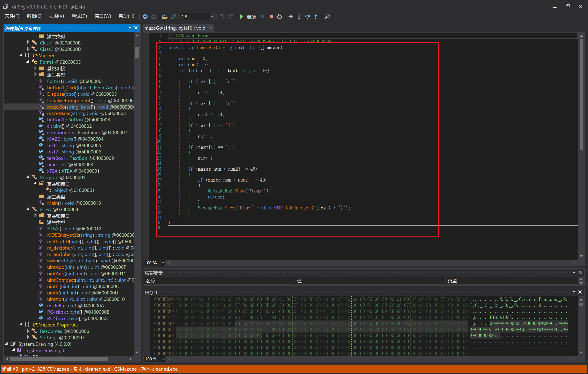Screen dimensions: 588x374
Task: Restart the debug session icon
Action: point(280,17)
